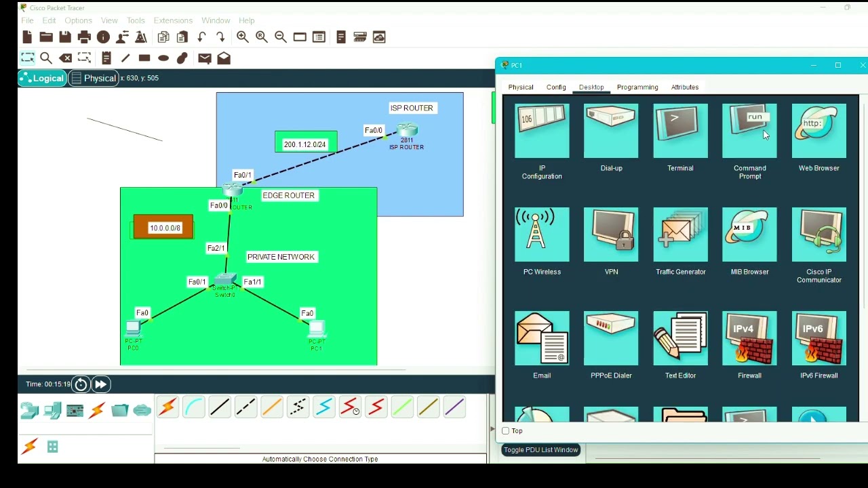Open the VPN application
Viewport: 868px width, 488px height.
pos(611,235)
